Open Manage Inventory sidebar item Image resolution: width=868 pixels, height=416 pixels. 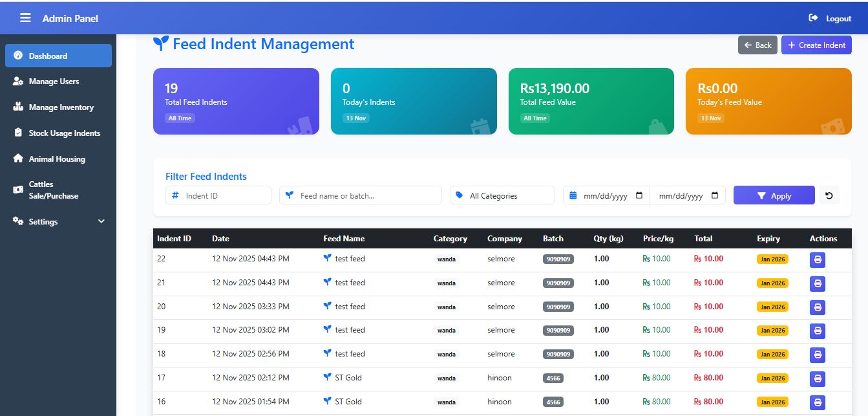point(61,107)
